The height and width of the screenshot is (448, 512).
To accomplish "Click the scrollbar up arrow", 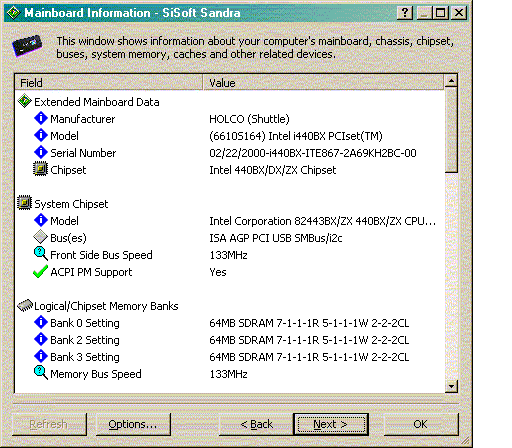I will [451, 81].
